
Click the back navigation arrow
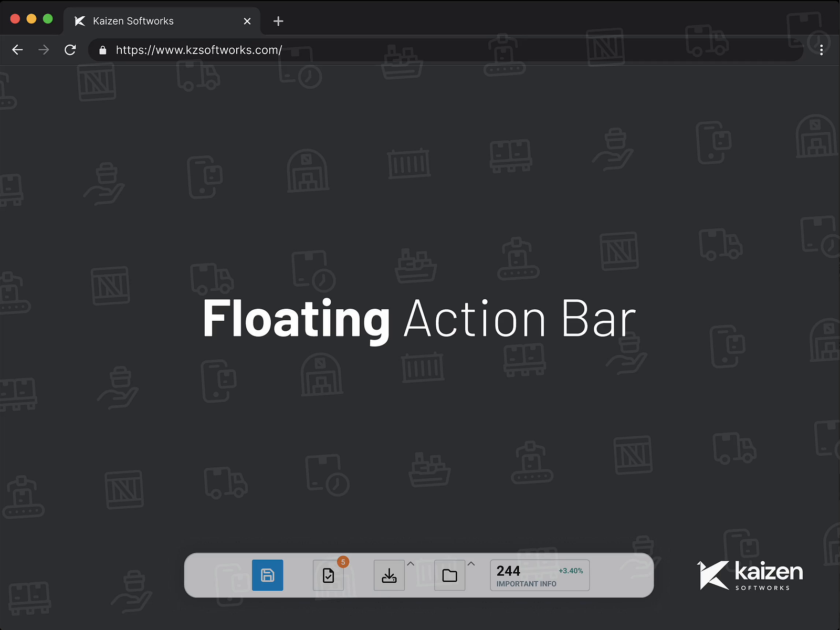[17, 50]
